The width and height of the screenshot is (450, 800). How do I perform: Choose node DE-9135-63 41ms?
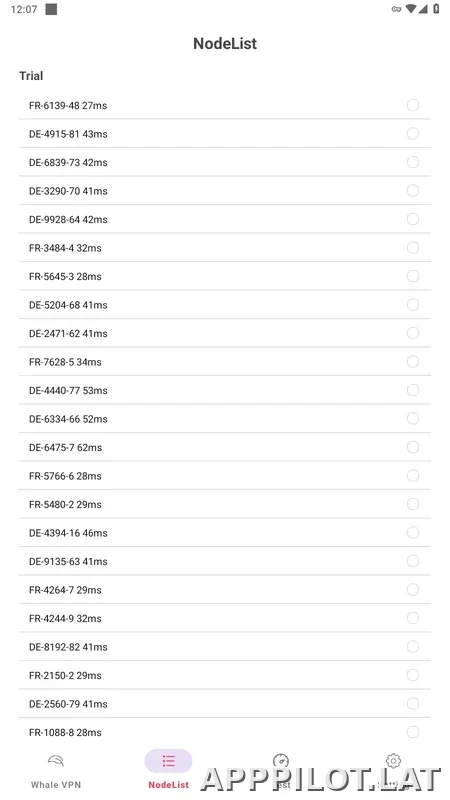pyautogui.click(x=225, y=561)
